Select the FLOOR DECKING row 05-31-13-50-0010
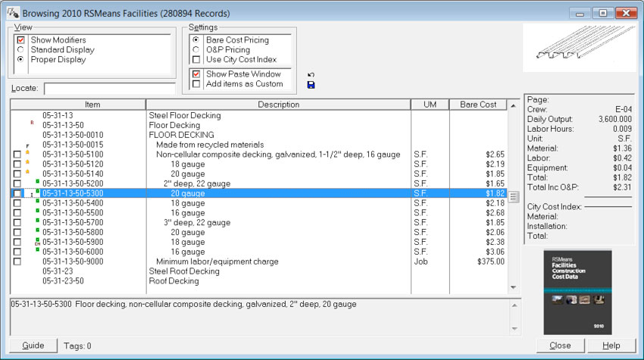The height and width of the screenshot is (360, 644). tap(259, 135)
